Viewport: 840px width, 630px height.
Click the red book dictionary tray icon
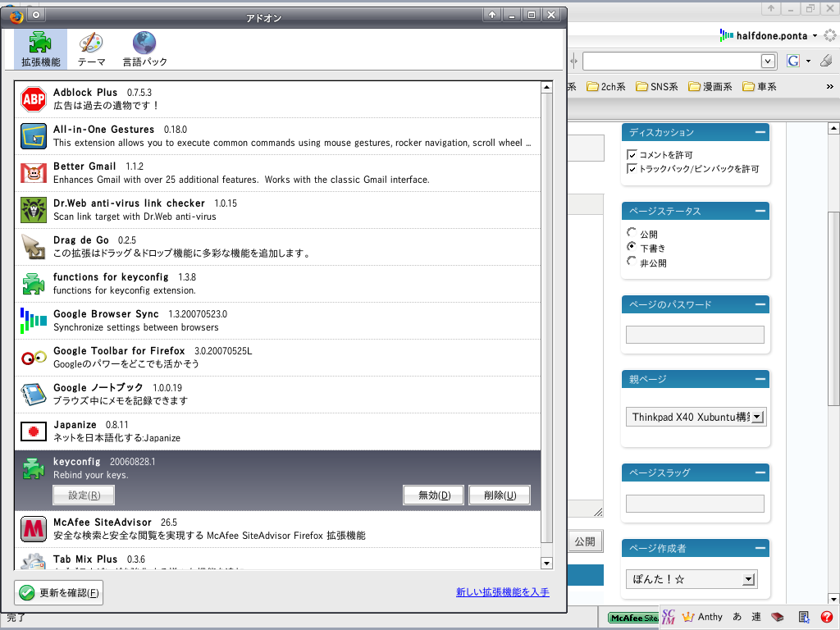pyautogui.click(x=778, y=617)
